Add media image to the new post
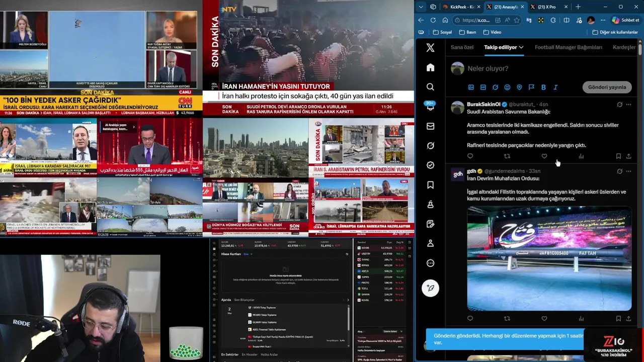Viewport: 644px width, 362px height. [471, 87]
